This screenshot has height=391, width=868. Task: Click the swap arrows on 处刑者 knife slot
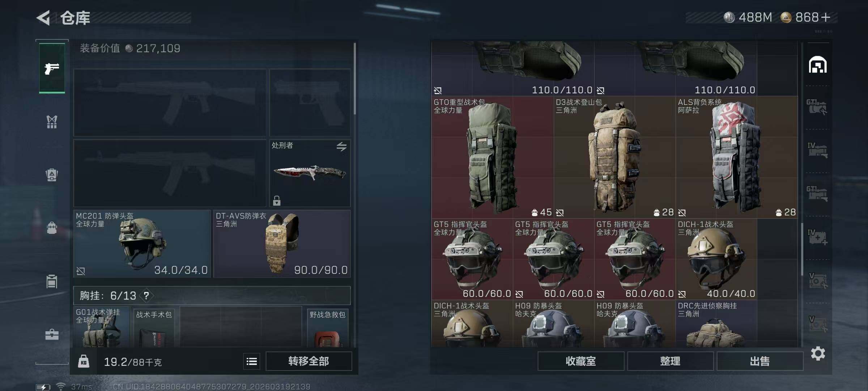click(341, 147)
